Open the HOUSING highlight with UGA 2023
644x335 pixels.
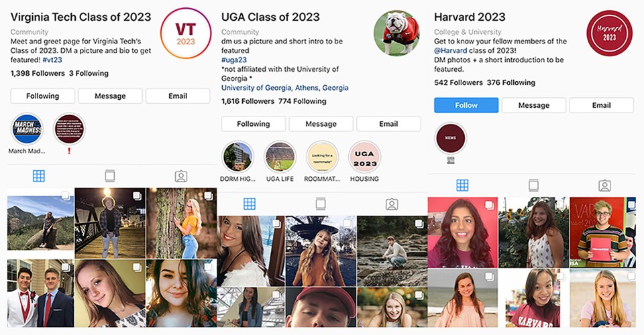coord(365,157)
